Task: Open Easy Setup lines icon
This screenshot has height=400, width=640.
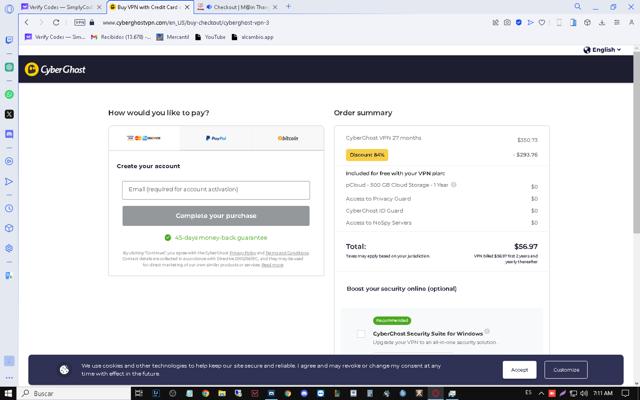Action: (x=617, y=22)
